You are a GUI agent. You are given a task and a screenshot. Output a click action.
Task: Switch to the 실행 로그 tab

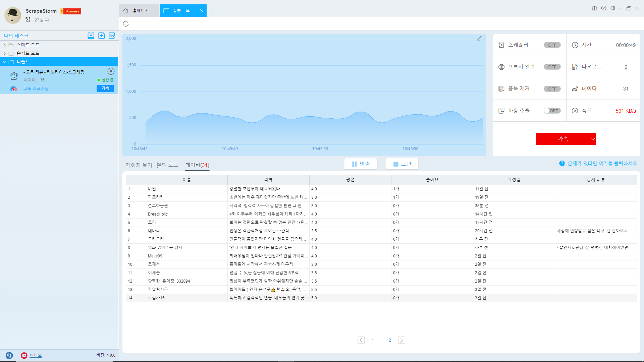167,165
